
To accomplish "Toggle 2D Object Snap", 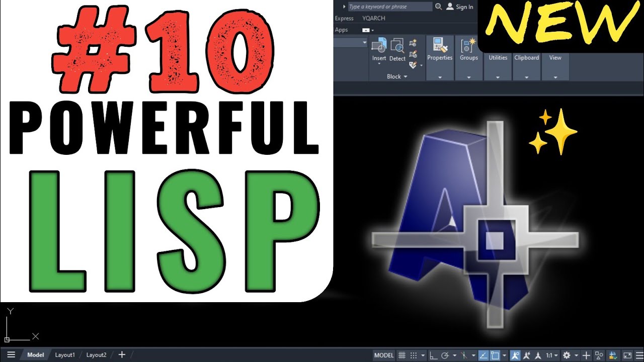I will [495, 355].
